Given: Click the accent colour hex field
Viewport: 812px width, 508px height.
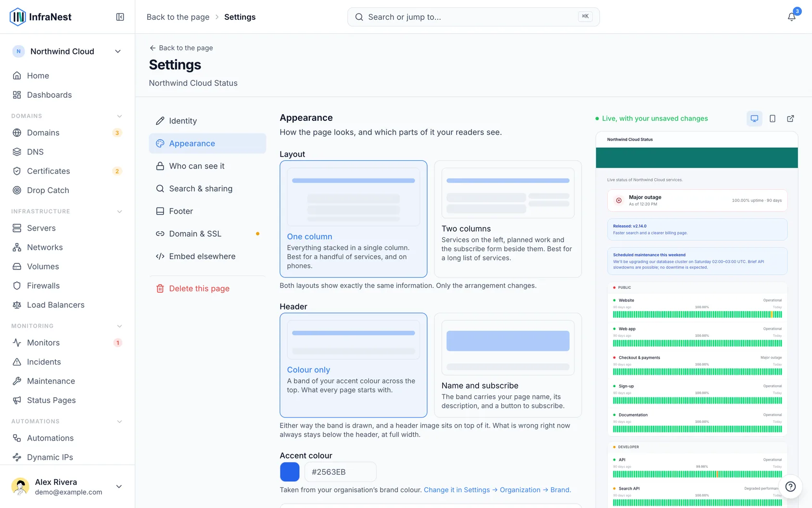Looking at the screenshot, I should click(x=341, y=472).
